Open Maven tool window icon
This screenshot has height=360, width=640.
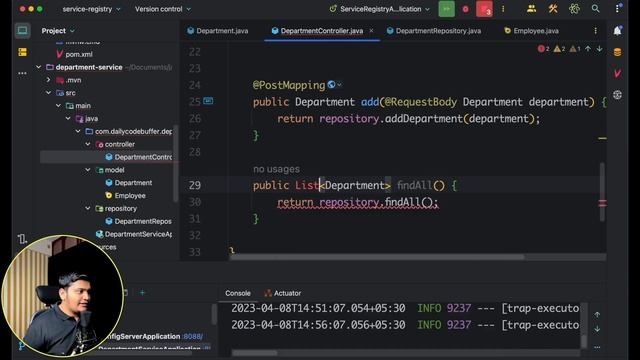point(618,73)
